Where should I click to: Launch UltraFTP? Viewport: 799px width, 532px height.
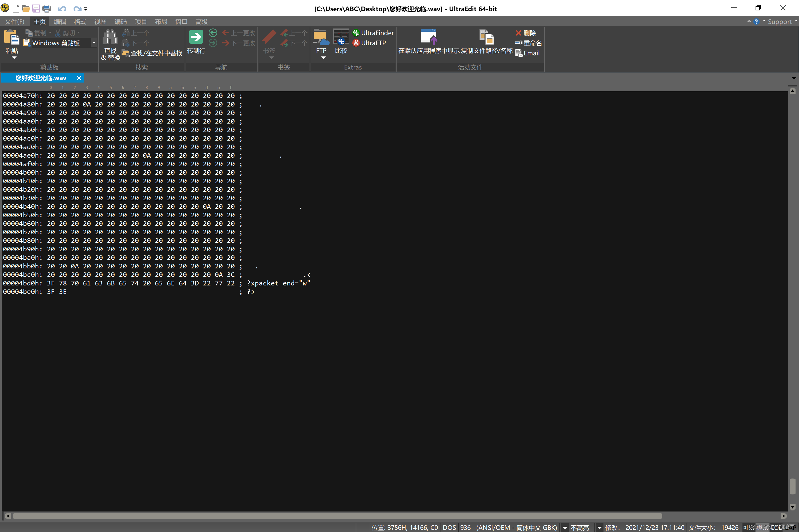[369, 43]
